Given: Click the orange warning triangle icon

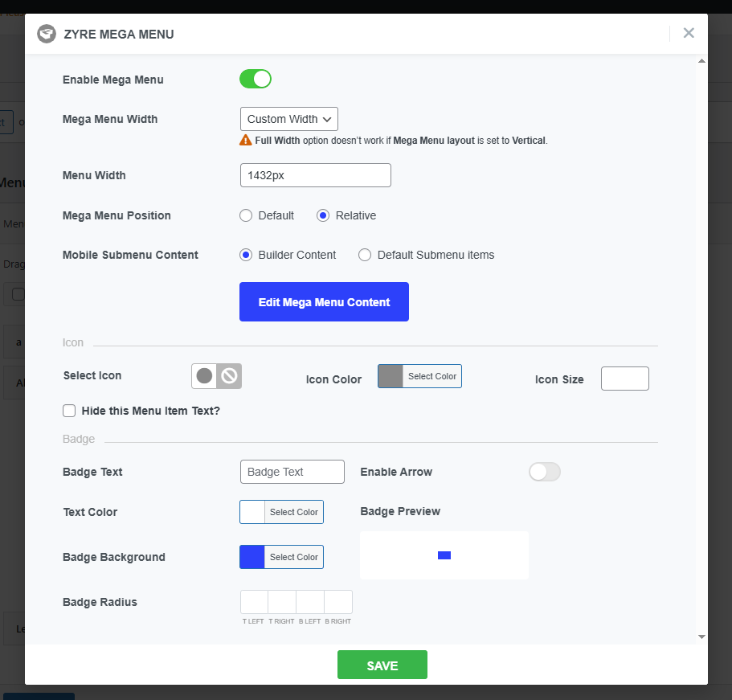Looking at the screenshot, I should [246, 140].
